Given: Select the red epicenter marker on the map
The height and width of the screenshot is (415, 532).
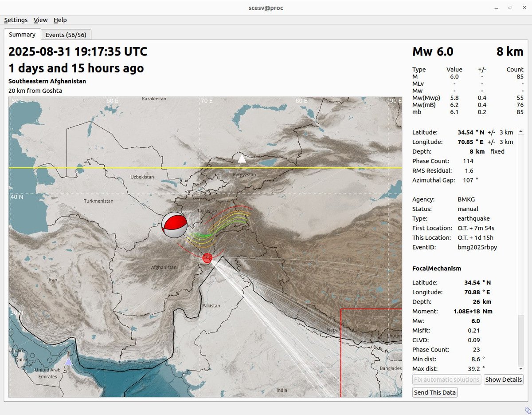Looking at the screenshot, I should [x=207, y=258].
